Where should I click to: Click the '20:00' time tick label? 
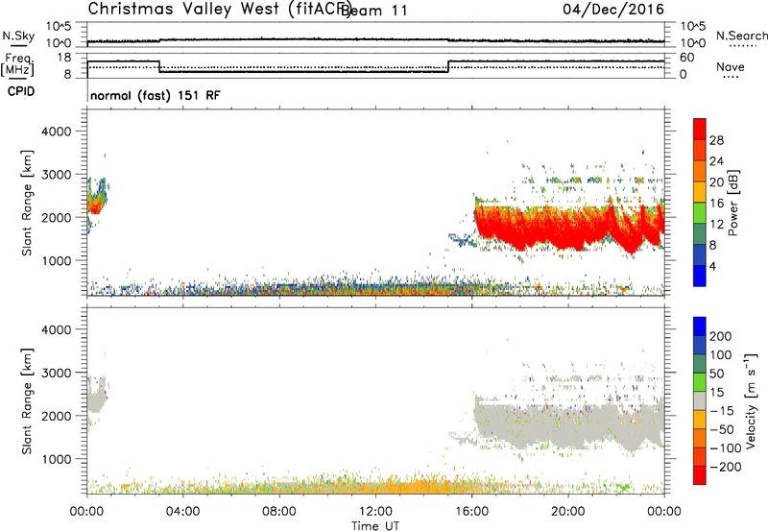568,512
